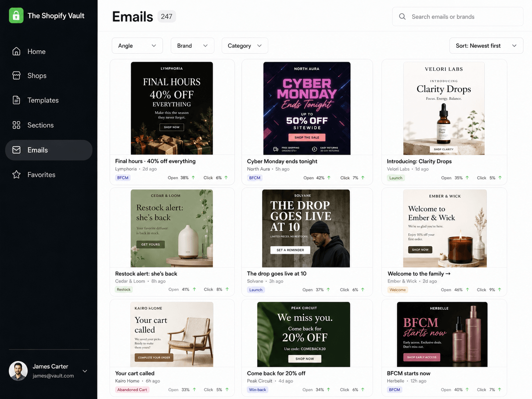Click Click 9% stat on Ember & Wick card
Screen dimensions: 532x399
pos(489,290)
